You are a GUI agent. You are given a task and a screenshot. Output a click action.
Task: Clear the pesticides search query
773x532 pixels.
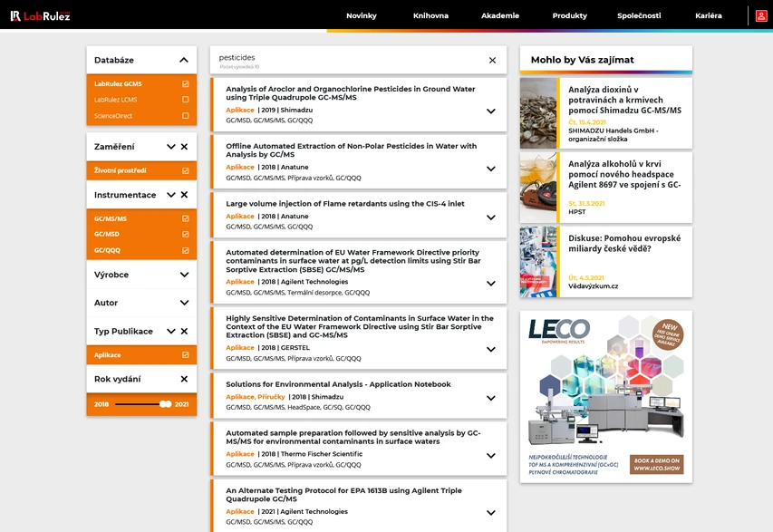492,61
